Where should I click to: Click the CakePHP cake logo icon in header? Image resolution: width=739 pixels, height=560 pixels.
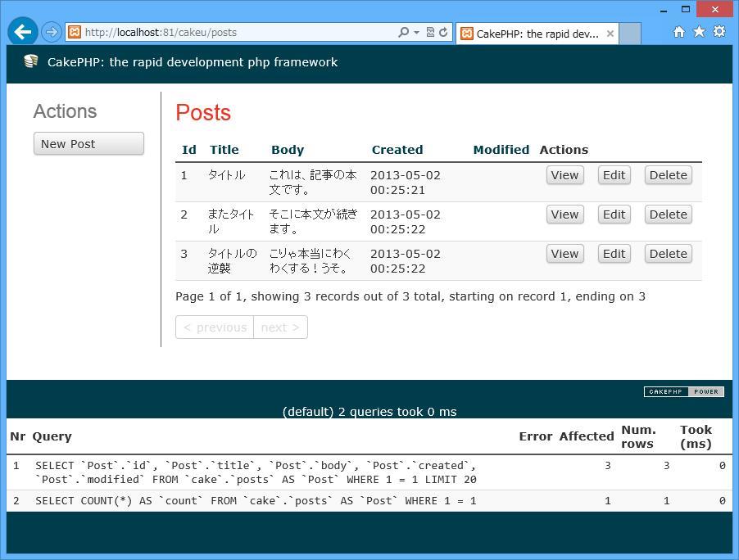click(x=31, y=62)
